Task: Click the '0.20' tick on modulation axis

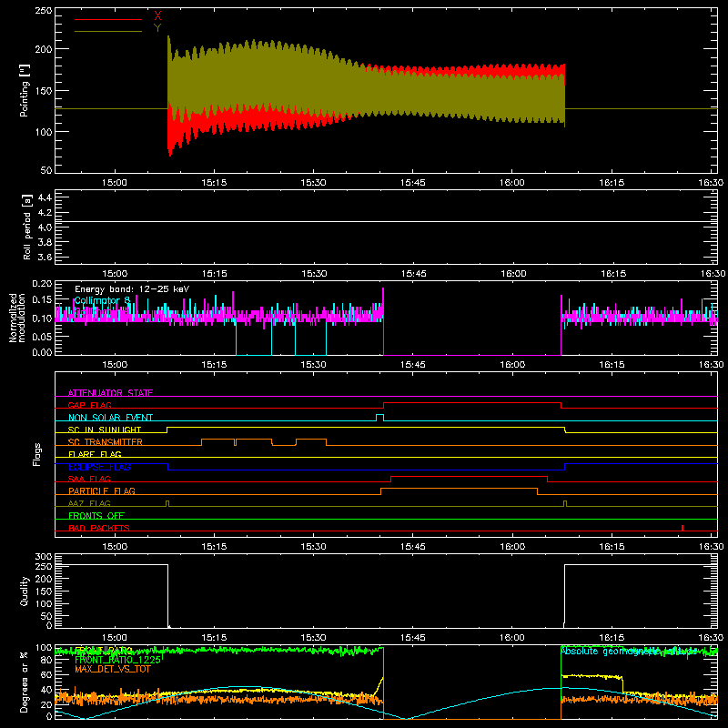Action: (42, 284)
